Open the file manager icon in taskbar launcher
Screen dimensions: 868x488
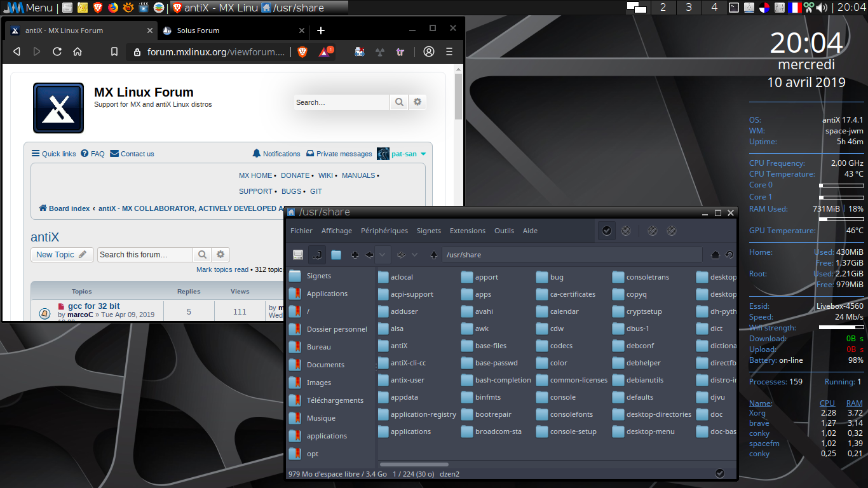tap(67, 8)
